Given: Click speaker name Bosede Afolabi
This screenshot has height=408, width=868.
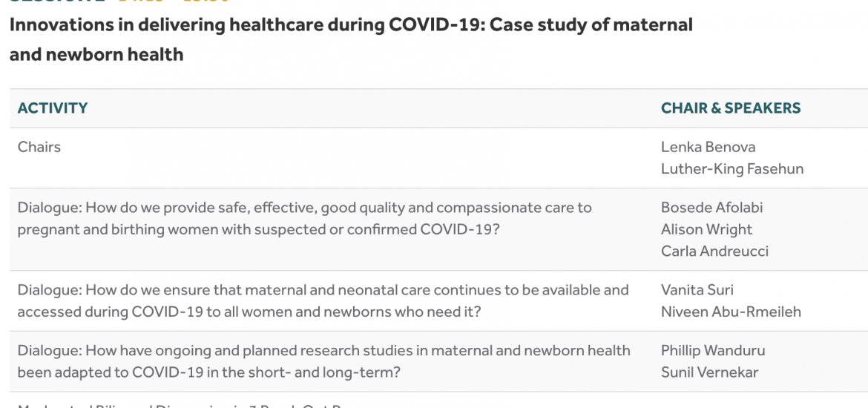Looking at the screenshot, I should [712, 208].
